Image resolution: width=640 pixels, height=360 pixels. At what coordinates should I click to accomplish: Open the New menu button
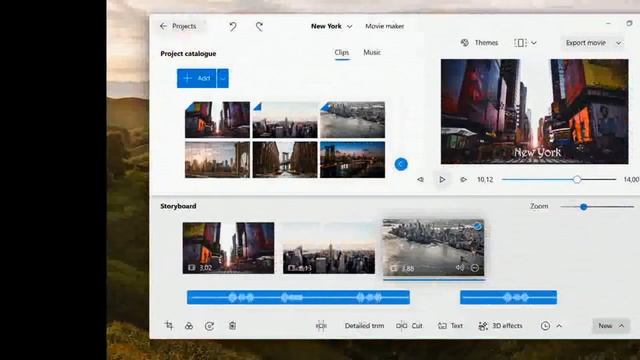pos(611,326)
